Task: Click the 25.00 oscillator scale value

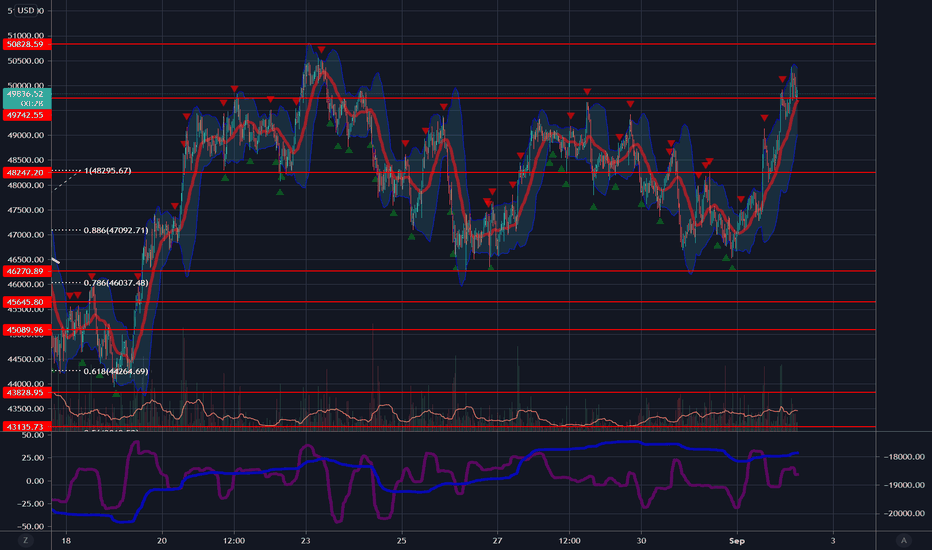Action: tap(33, 458)
